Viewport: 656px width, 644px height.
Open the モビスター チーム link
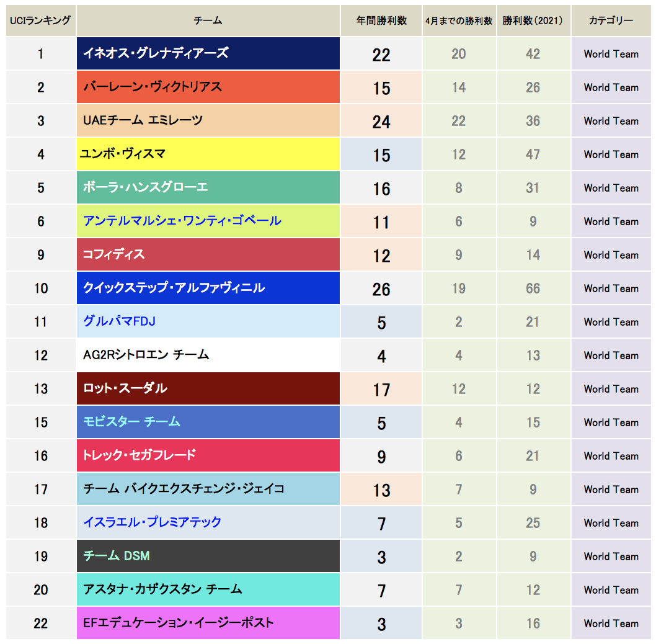[x=131, y=422]
